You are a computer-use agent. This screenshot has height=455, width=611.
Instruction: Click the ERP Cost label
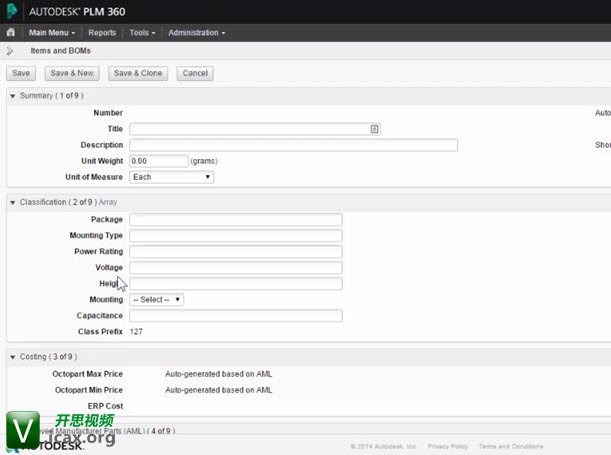105,406
